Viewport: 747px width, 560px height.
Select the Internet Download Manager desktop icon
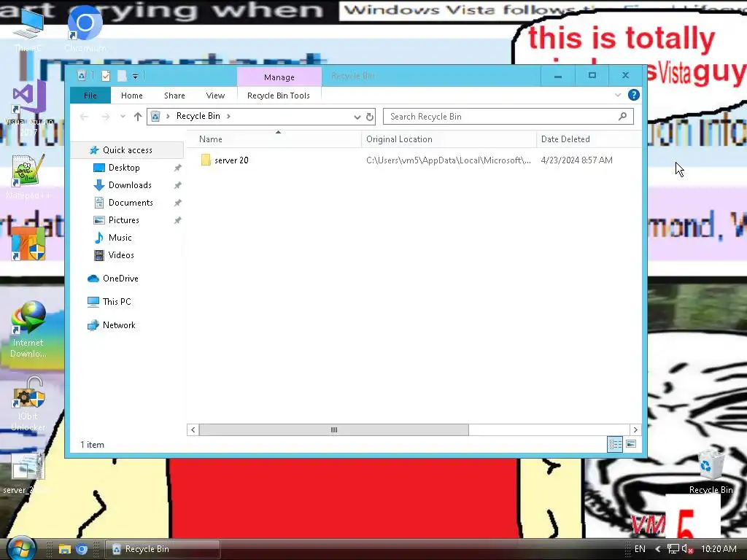click(x=28, y=330)
